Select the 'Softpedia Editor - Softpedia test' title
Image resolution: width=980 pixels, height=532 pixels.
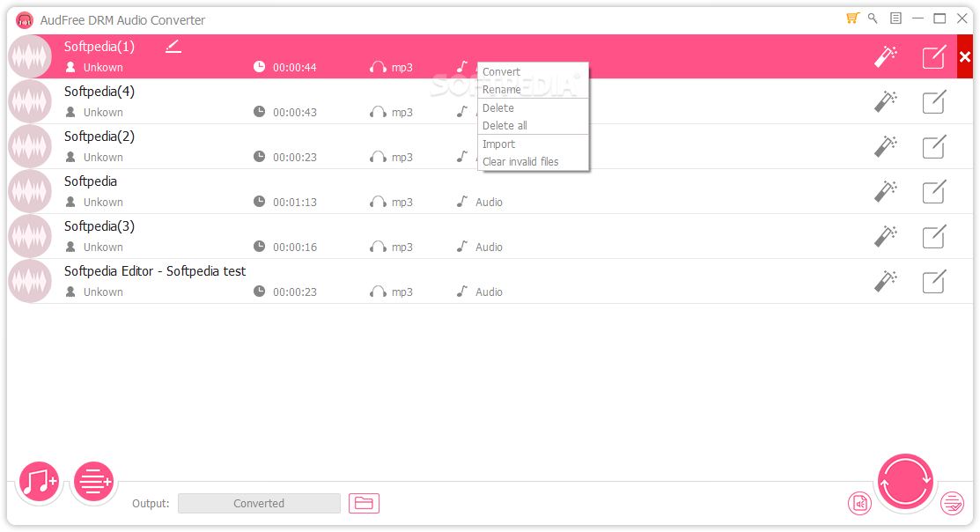click(x=155, y=271)
